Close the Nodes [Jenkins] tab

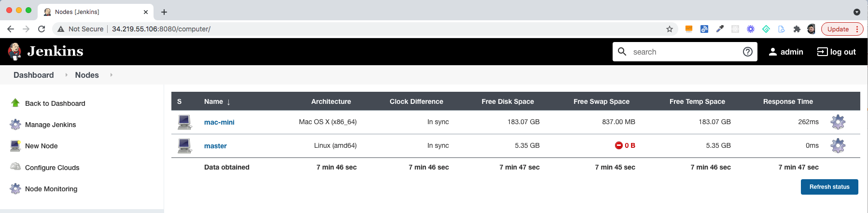click(146, 12)
